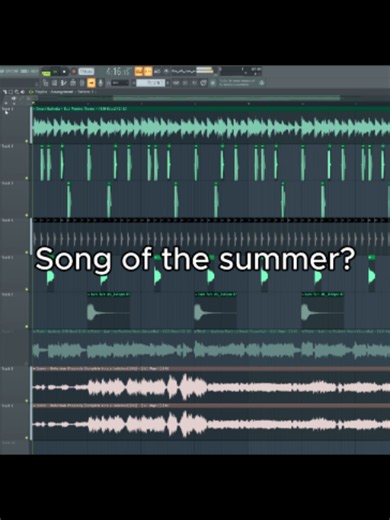Viewport: 390px width, 520px height.
Task: Click the tempo BPM display
Action: [x=86, y=72]
